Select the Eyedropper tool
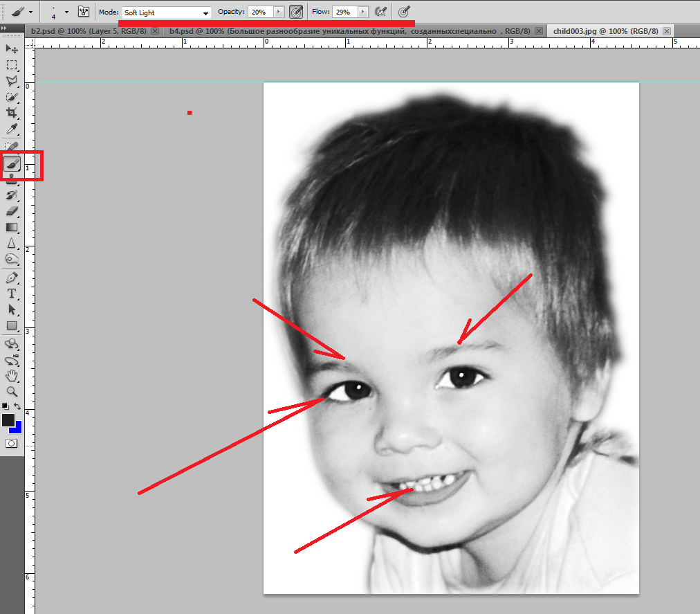This screenshot has width=700, height=614. 12,129
